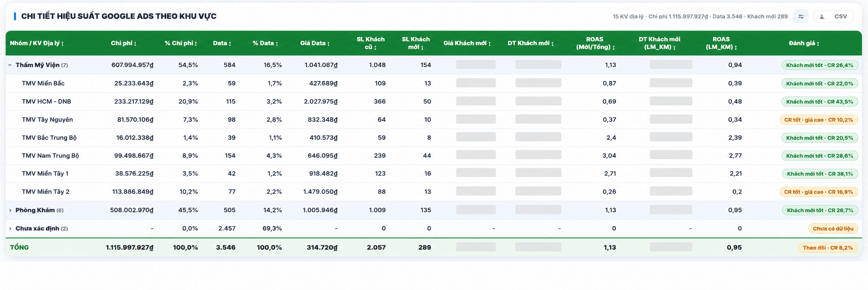The height and width of the screenshot is (290, 868).
Task: Sort by ROAS (LM_KM) column
Action: (x=721, y=43)
